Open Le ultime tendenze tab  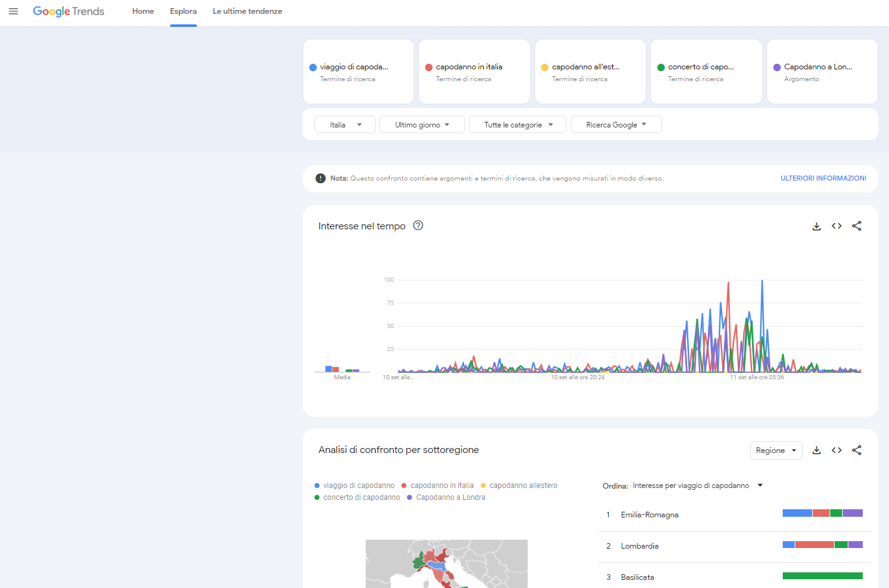(248, 11)
